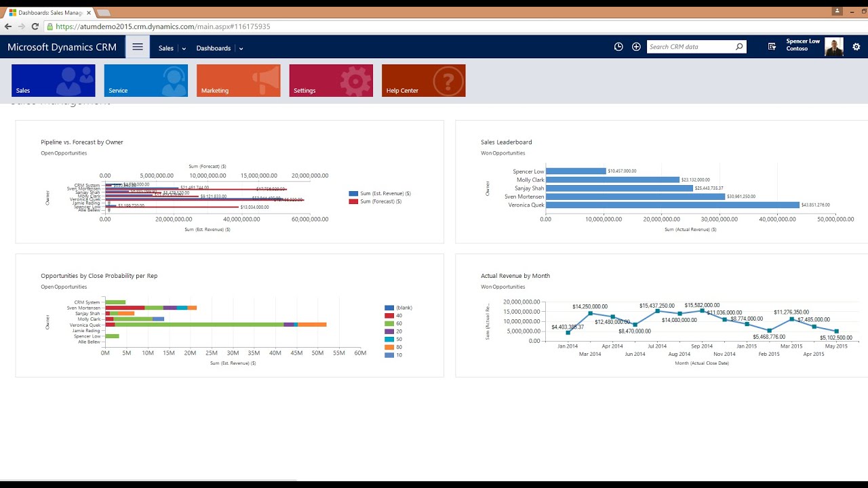868x488 pixels.
Task: Click Microsoft Dynamics CRM logo text
Action: [x=62, y=47]
